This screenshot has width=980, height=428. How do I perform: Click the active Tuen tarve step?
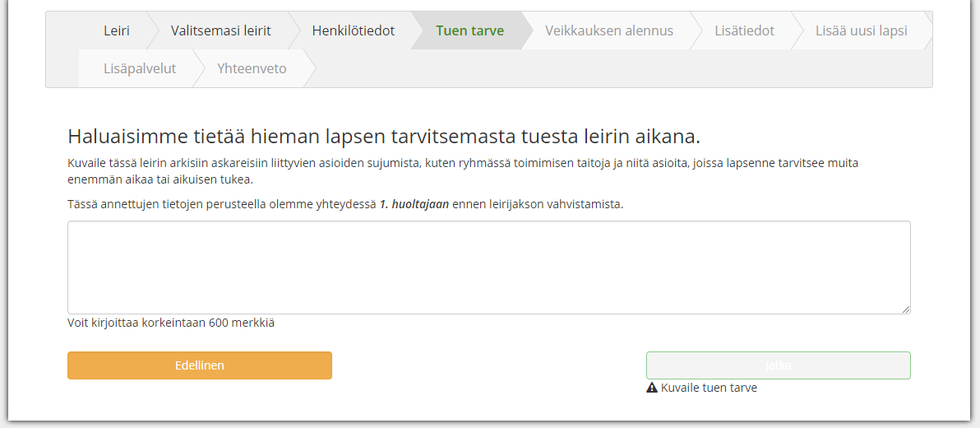click(x=470, y=30)
